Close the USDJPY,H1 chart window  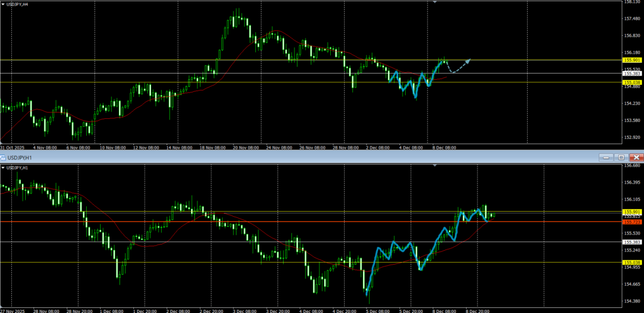(636, 156)
